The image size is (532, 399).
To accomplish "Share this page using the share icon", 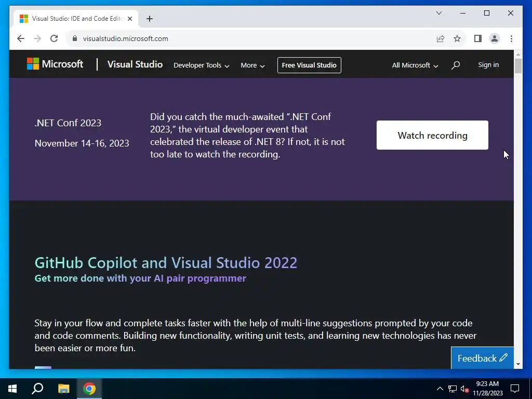I will (x=441, y=38).
